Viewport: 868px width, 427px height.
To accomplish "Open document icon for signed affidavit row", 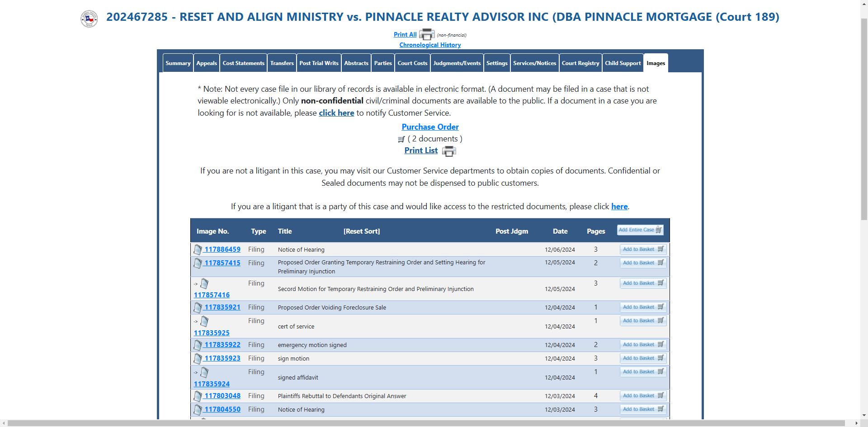I will pyautogui.click(x=204, y=372).
